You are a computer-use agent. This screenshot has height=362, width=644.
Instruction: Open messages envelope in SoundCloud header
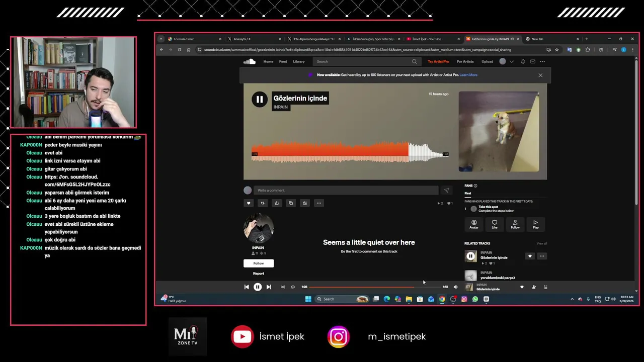(x=532, y=61)
